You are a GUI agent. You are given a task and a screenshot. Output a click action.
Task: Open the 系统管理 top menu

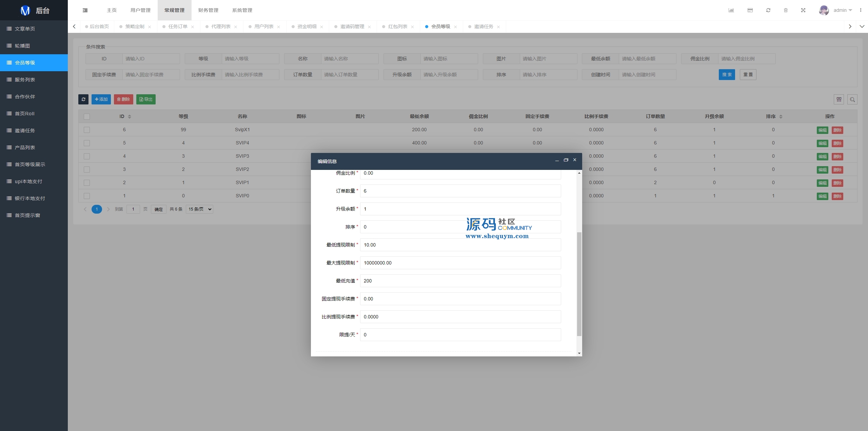coord(242,10)
